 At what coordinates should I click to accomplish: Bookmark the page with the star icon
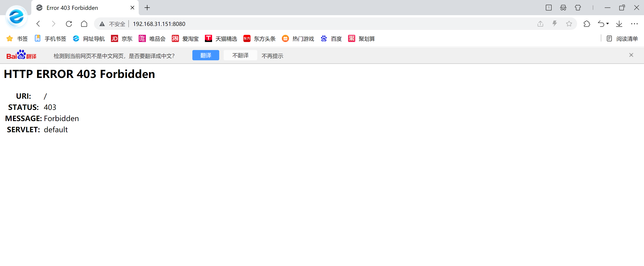pos(569,24)
